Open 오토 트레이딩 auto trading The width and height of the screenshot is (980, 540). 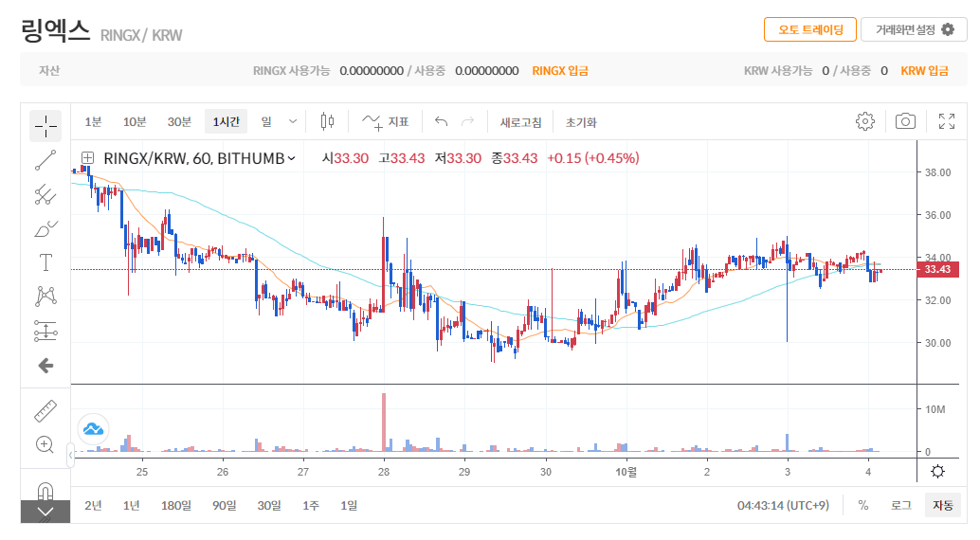point(810,29)
